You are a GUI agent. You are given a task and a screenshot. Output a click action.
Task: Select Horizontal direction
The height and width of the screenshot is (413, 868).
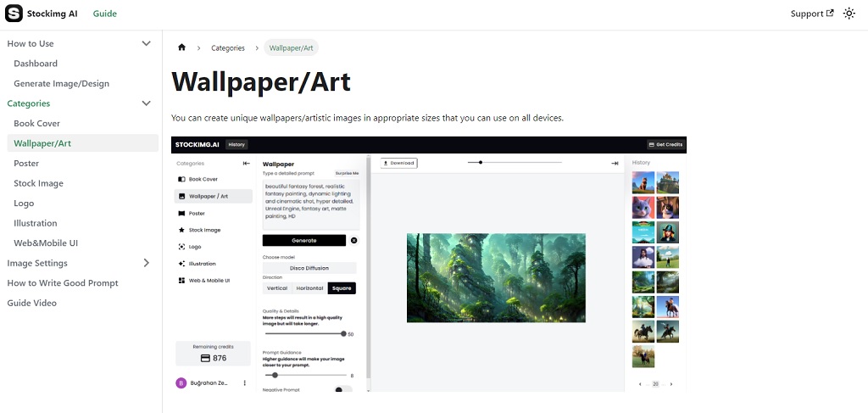310,287
